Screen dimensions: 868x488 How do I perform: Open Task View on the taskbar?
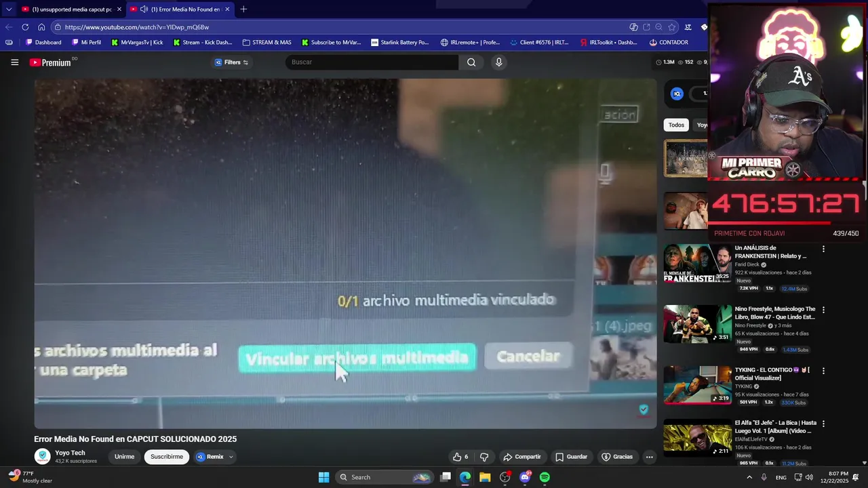446,477
